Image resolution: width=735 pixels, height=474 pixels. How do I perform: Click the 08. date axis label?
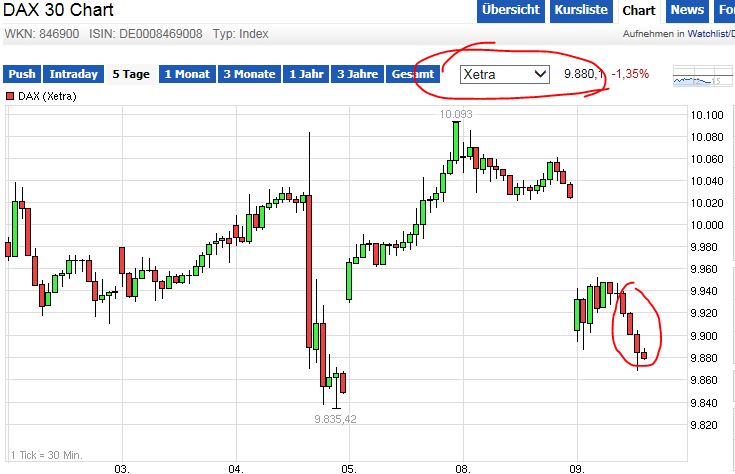click(x=463, y=469)
